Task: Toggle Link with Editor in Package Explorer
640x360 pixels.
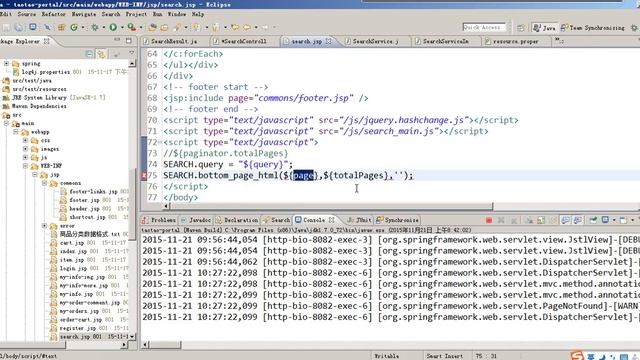Action: pos(101,54)
